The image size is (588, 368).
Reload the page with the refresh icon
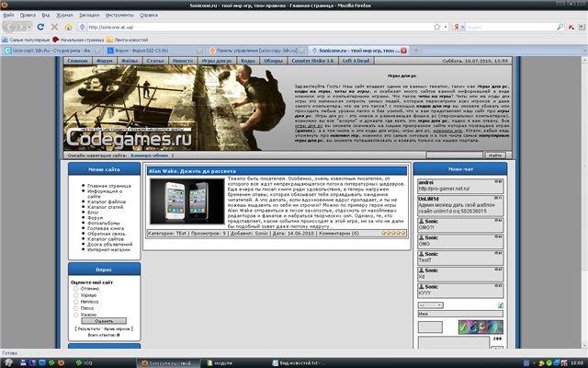coord(40,27)
